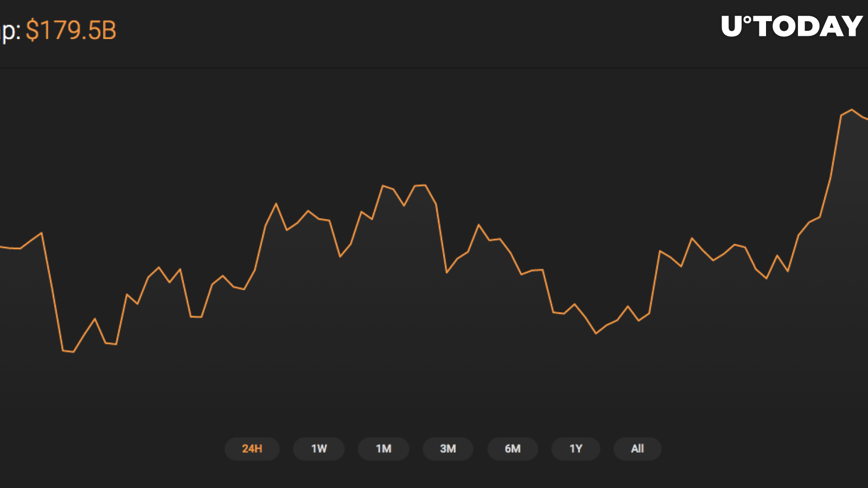Show All time range data
Image resolution: width=868 pixels, height=488 pixels.
(x=637, y=449)
